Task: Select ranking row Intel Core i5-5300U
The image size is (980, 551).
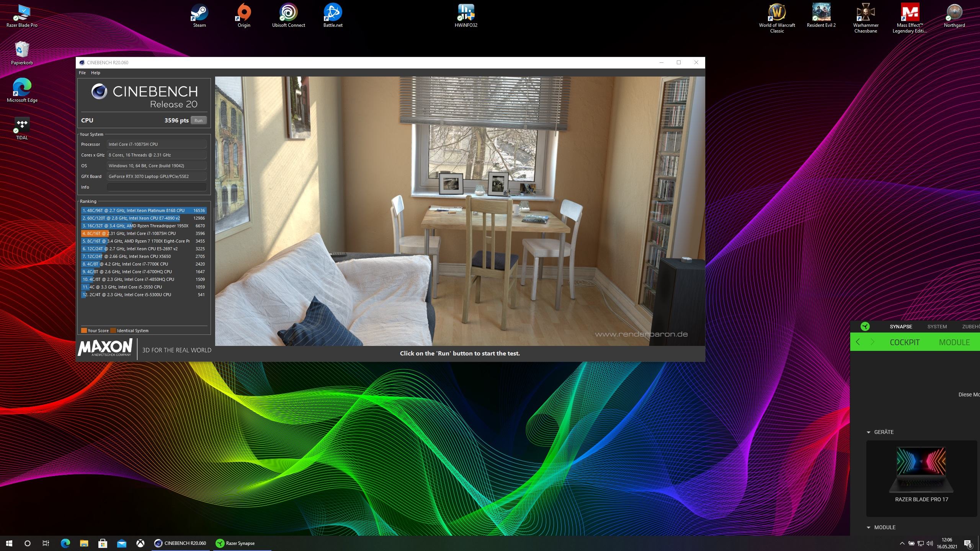Action: pos(144,295)
